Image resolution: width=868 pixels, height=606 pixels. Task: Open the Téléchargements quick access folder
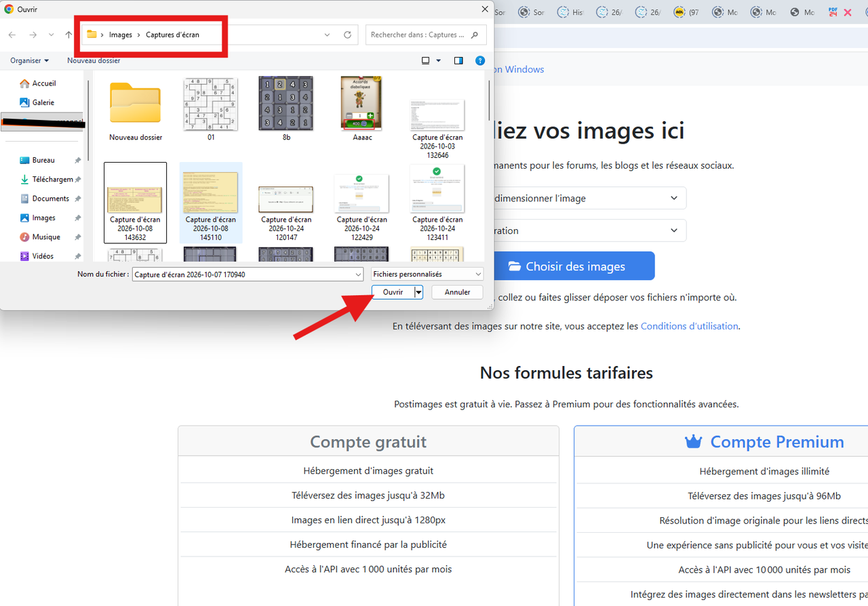(x=47, y=179)
